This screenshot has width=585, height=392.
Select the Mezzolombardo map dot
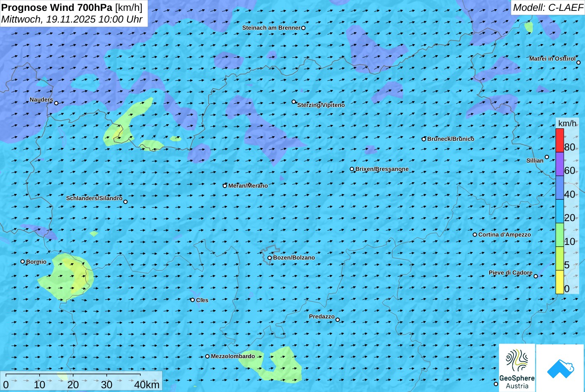pos(207,356)
